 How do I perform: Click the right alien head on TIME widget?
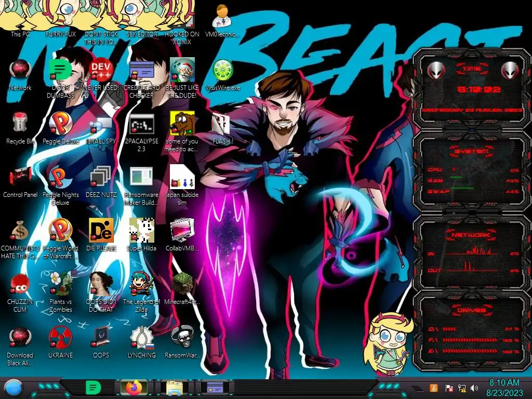(510, 70)
